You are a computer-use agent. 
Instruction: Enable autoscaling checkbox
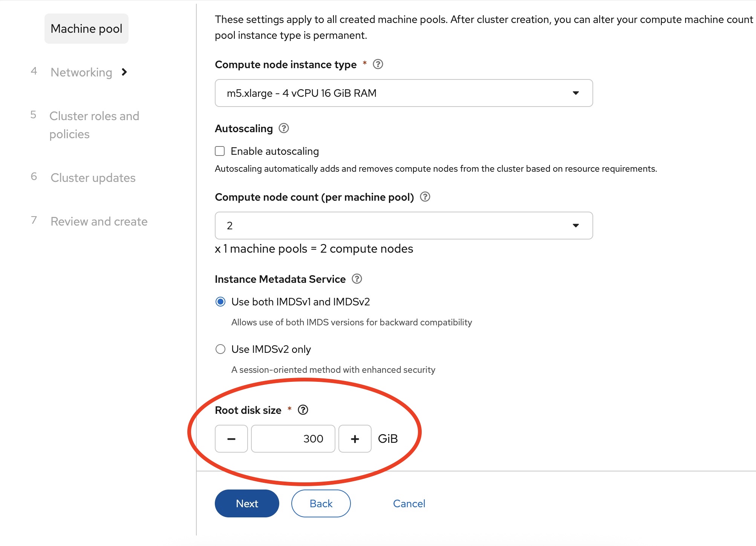(220, 151)
